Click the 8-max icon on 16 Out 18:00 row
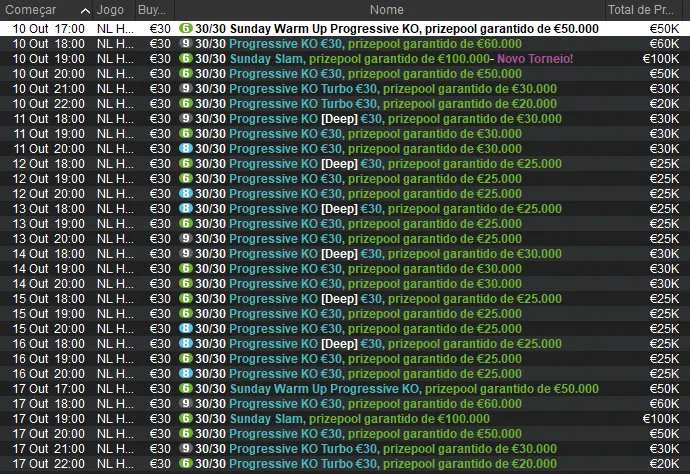This screenshot has width=690, height=474. pos(186,343)
